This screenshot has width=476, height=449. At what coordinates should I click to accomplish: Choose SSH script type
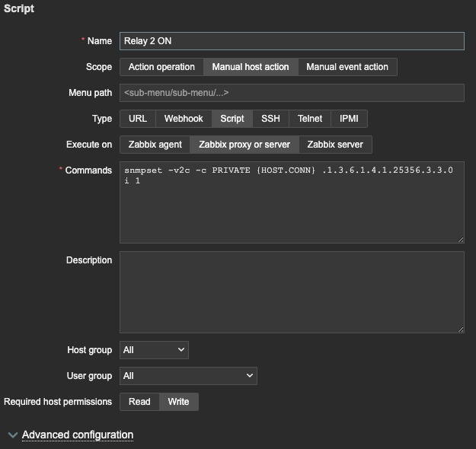click(270, 119)
